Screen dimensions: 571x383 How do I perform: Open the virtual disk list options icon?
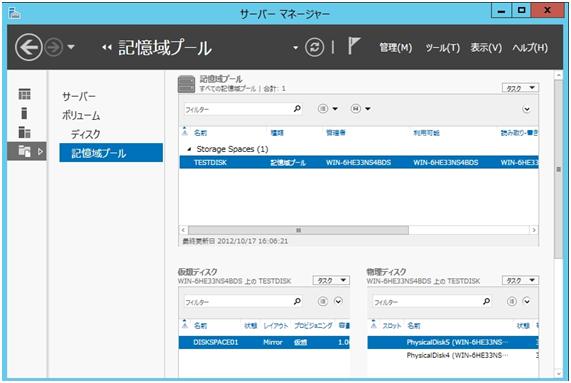323,301
